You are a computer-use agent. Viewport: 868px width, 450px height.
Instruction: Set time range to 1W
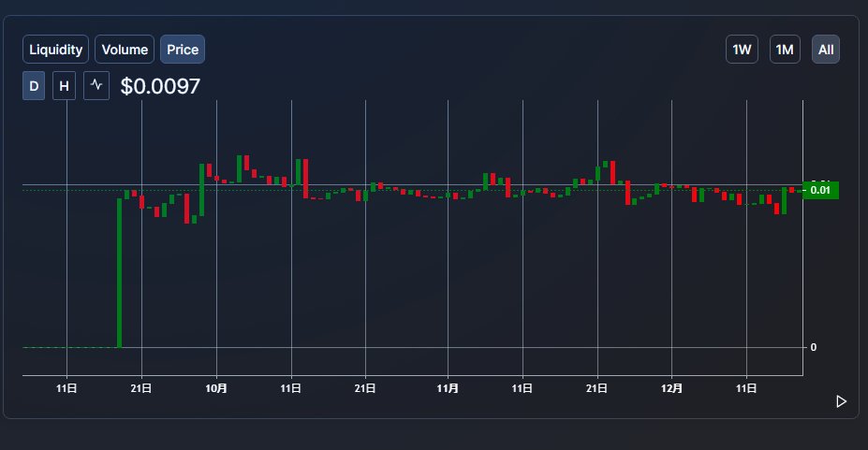pyautogui.click(x=742, y=50)
